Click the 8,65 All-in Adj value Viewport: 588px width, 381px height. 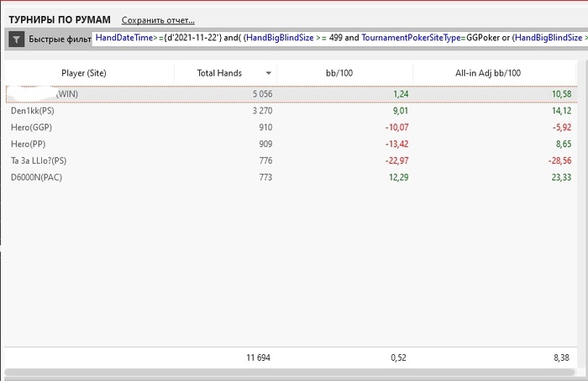coord(564,144)
